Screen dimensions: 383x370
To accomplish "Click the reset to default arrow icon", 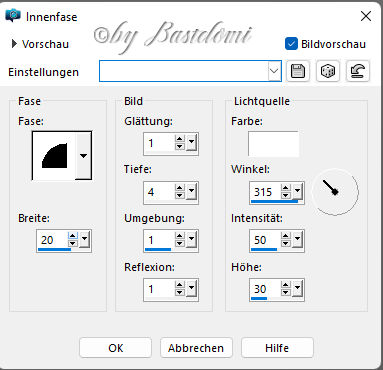I will coord(358,71).
